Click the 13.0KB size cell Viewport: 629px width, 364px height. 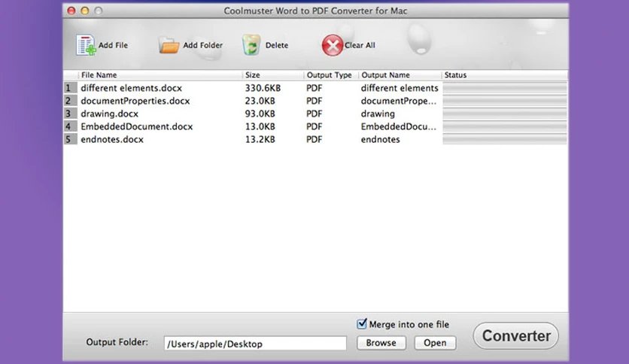tap(260, 126)
